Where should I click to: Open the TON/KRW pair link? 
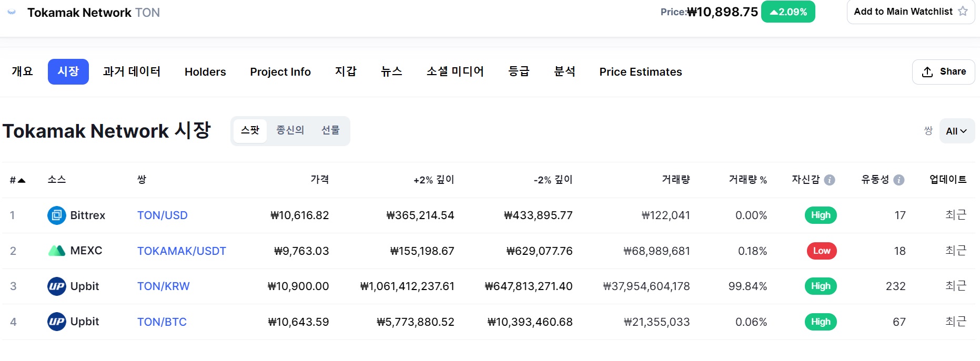[x=164, y=286]
